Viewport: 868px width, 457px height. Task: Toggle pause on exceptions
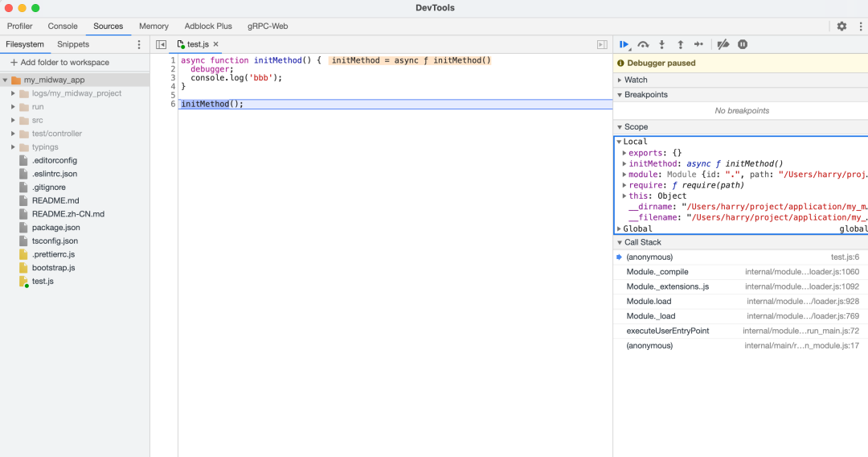pos(743,45)
